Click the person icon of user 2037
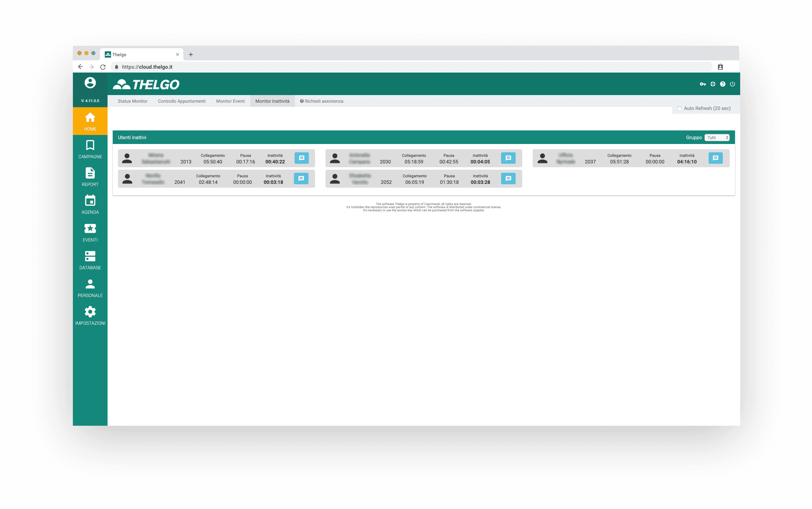The height and width of the screenshot is (509, 812). (x=542, y=158)
